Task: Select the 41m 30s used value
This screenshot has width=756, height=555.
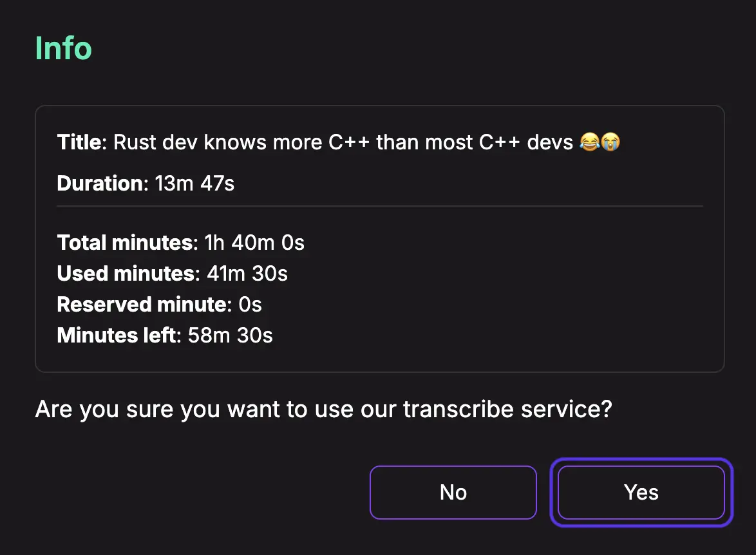Action: 247,274
